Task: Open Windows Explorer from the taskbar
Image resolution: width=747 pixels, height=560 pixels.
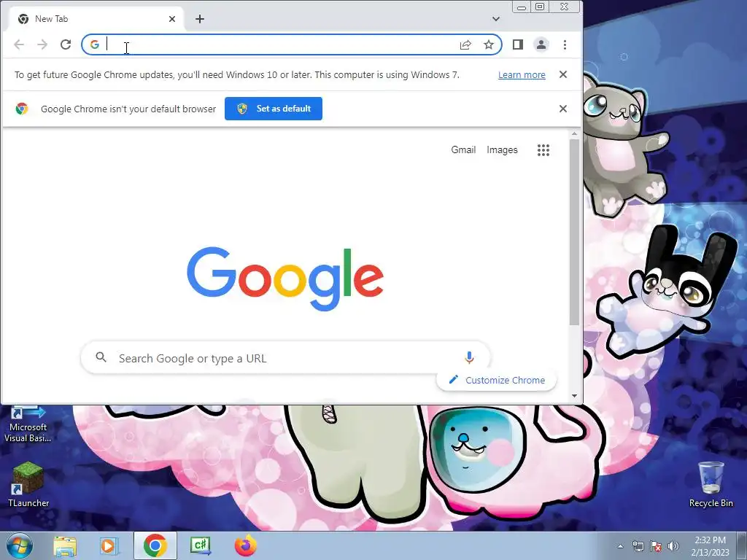Action: [65, 545]
